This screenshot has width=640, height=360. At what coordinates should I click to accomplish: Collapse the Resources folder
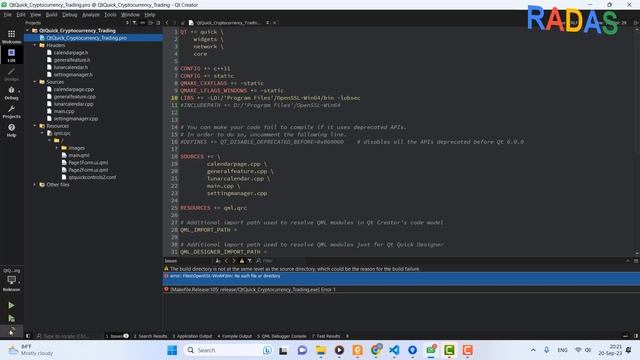point(35,126)
